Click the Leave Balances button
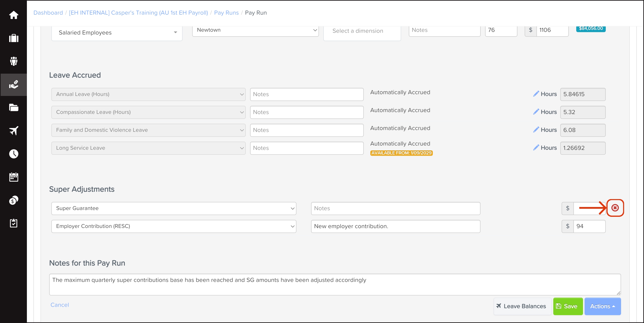Screen dimensions: 644x323 click(x=522, y=306)
